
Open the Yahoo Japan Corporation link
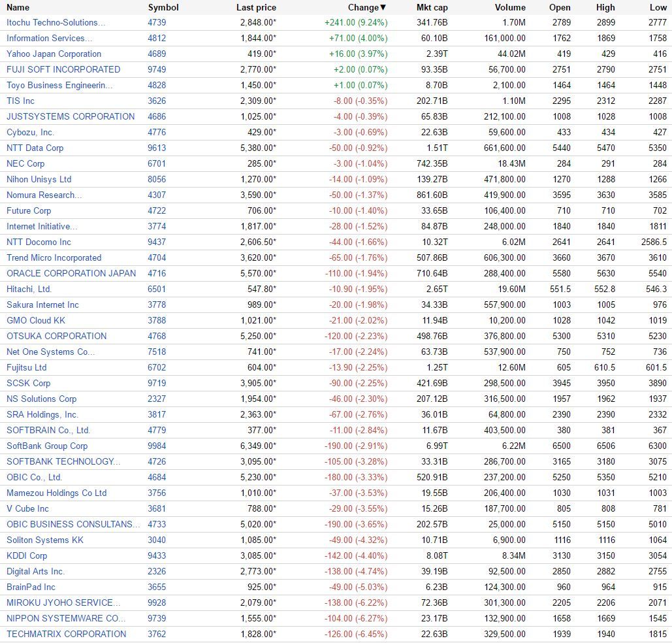54,54
